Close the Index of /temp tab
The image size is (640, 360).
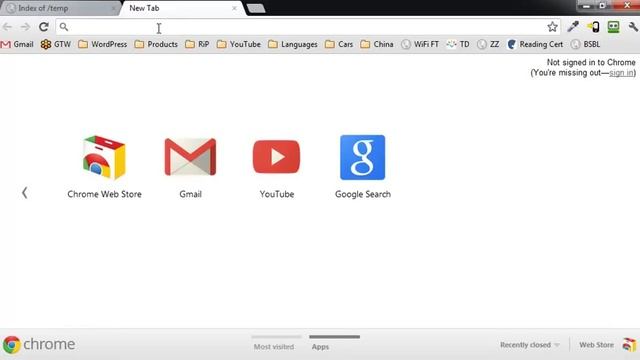coord(113,8)
